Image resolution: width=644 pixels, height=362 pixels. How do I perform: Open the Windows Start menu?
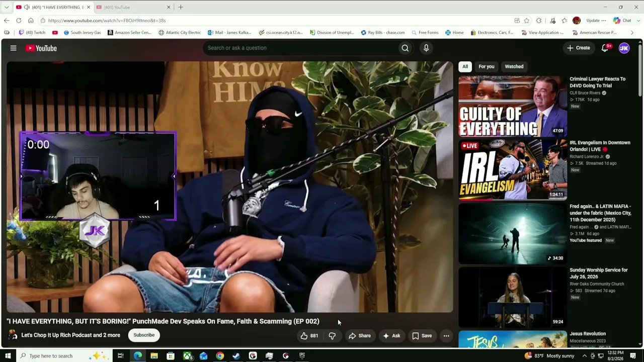[x=8, y=356]
